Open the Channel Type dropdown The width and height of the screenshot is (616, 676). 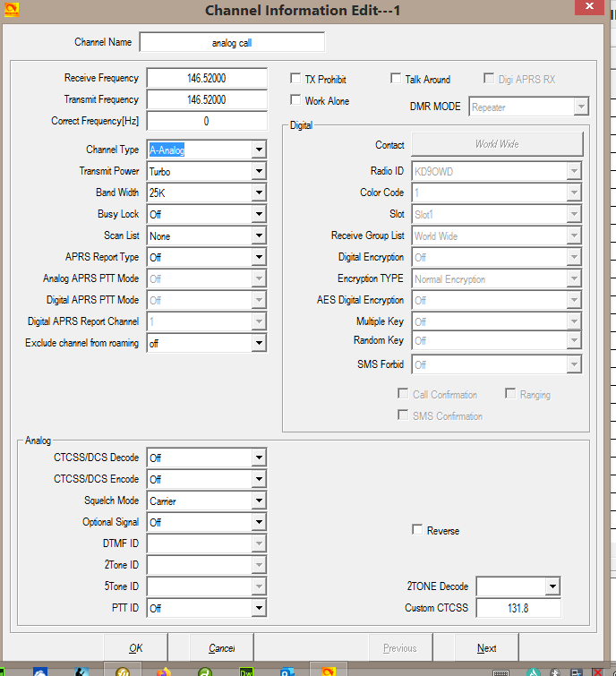click(x=258, y=150)
